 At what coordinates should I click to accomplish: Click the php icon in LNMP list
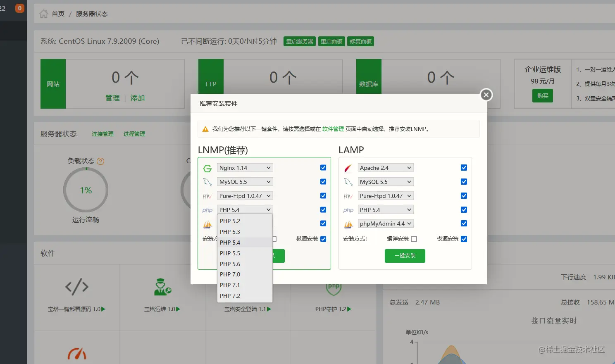click(207, 210)
